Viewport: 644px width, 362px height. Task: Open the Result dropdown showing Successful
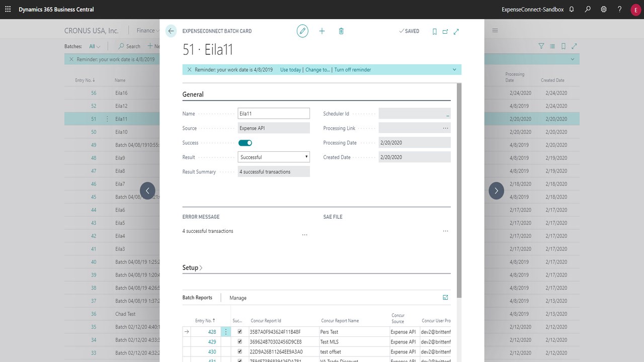point(274,157)
